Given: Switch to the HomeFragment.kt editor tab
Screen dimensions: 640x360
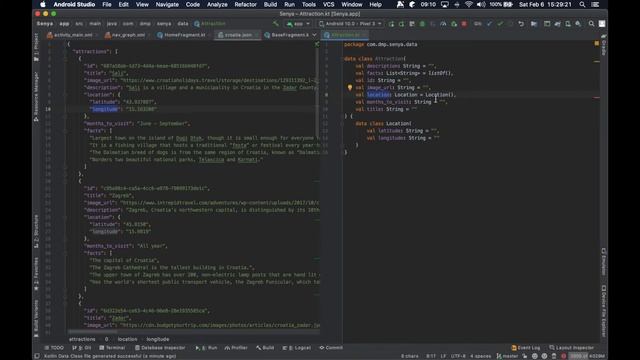Looking at the screenshot, I should 184,35.
